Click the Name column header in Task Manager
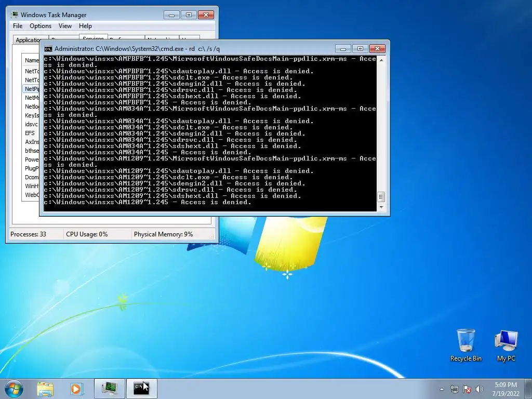The height and width of the screenshot is (399, 532). (31, 60)
